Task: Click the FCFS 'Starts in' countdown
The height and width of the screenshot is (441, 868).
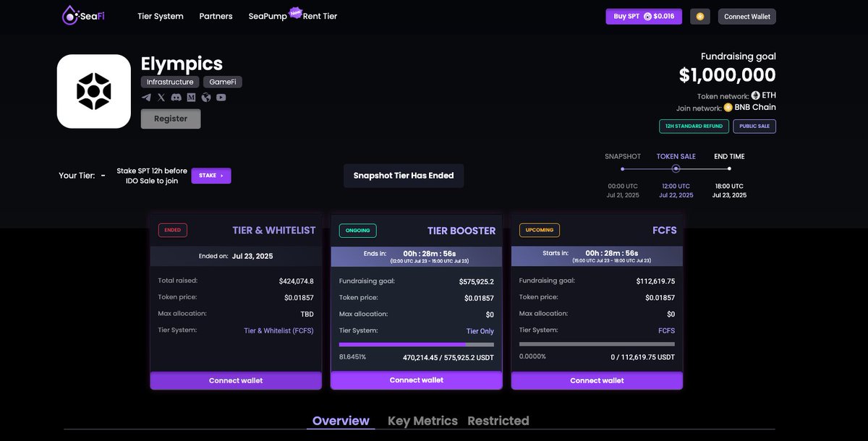Action: pyautogui.click(x=597, y=256)
